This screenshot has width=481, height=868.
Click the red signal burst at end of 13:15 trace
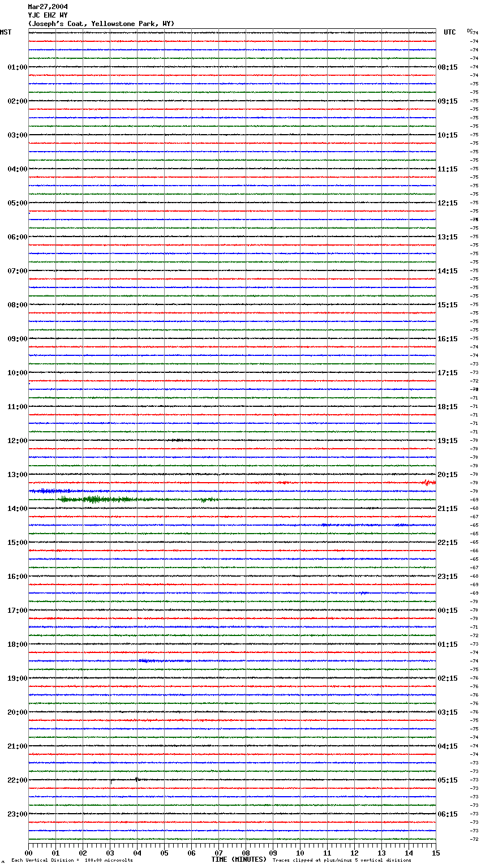point(428,483)
